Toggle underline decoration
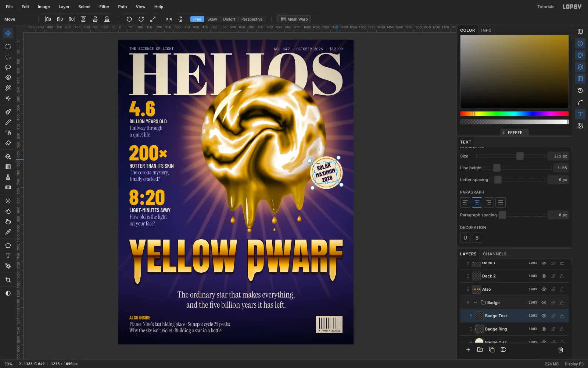 [465, 238]
